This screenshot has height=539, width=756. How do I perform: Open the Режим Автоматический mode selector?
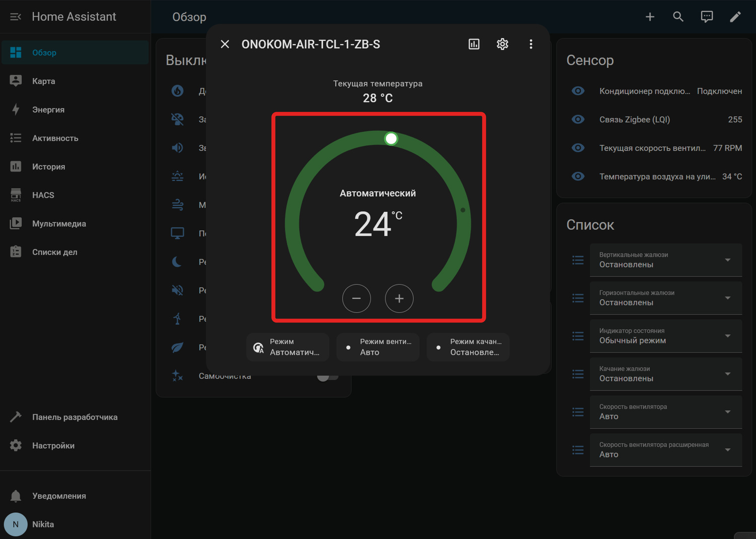[x=288, y=347]
